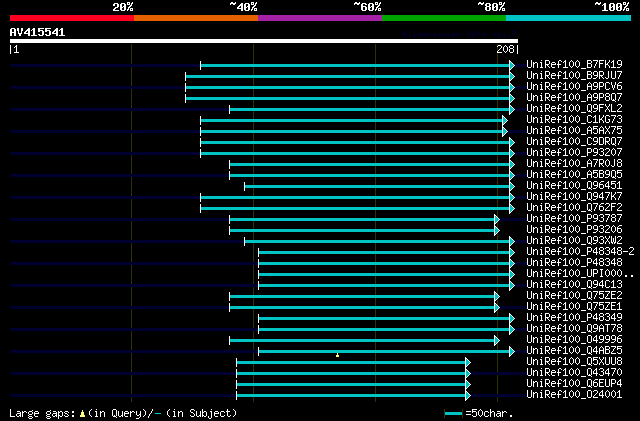
Task: Click the red 20% identity color segment
Action: tap(72, 18)
